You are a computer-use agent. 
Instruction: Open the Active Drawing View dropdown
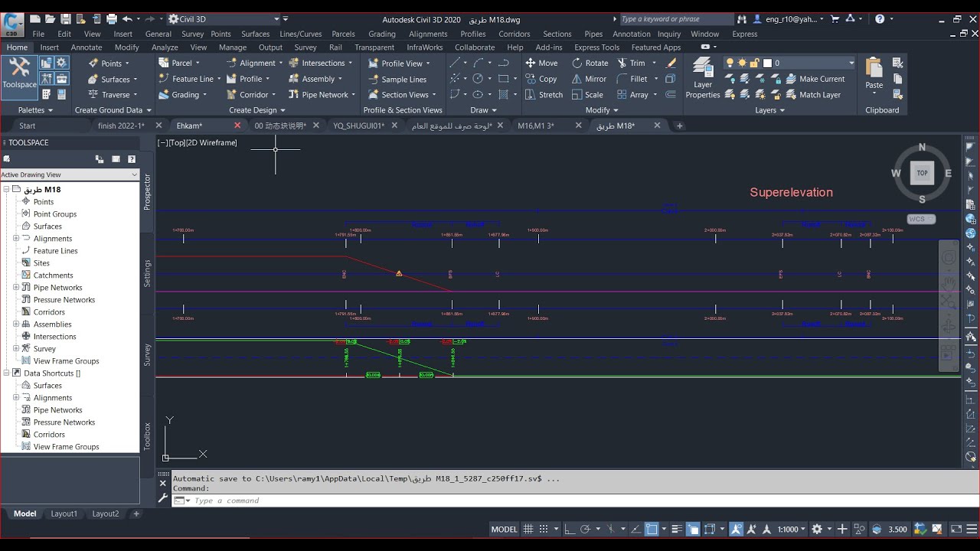click(x=70, y=174)
